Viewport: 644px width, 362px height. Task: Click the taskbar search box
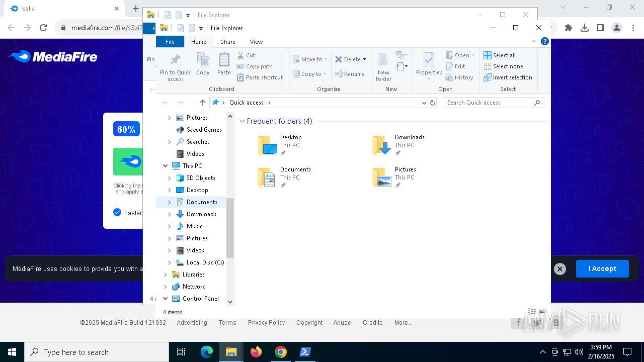pyautogui.click(x=97, y=352)
